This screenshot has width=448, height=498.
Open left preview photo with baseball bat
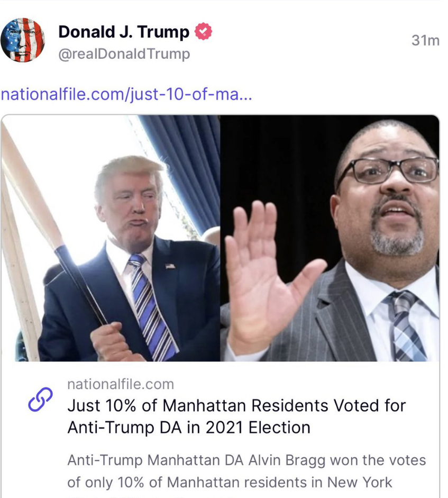(x=111, y=238)
